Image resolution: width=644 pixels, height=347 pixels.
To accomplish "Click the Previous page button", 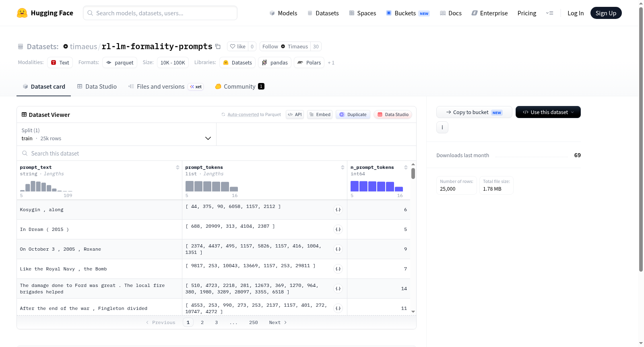I will point(161,322).
